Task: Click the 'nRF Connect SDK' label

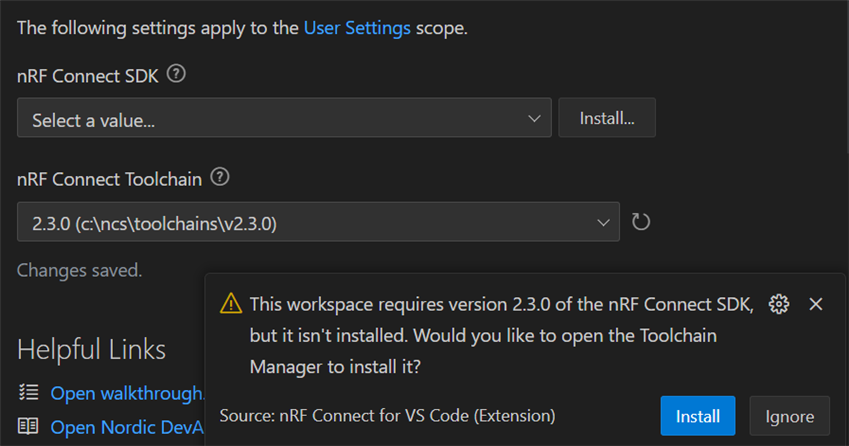Action: pyautogui.click(x=88, y=76)
